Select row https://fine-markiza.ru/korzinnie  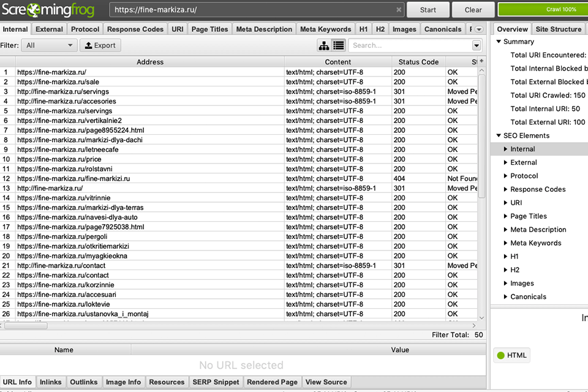[x=239, y=285]
